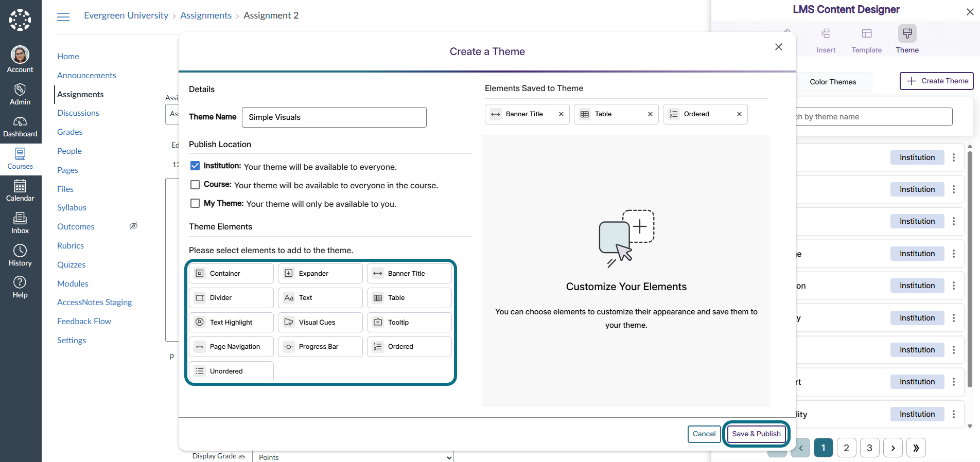Open the Admin shield icon
The image size is (980, 462).
(x=20, y=94)
